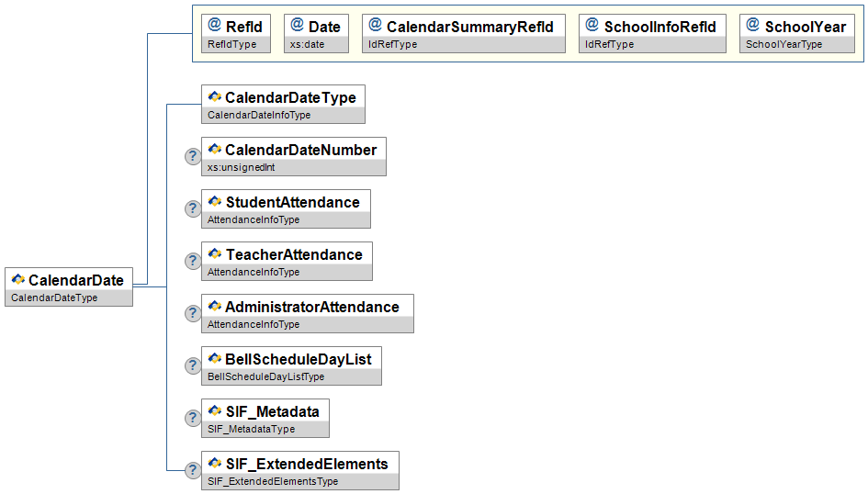Open the BellScheduleDayListType type label
This screenshot has height=494, width=868.
[x=266, y=376]
